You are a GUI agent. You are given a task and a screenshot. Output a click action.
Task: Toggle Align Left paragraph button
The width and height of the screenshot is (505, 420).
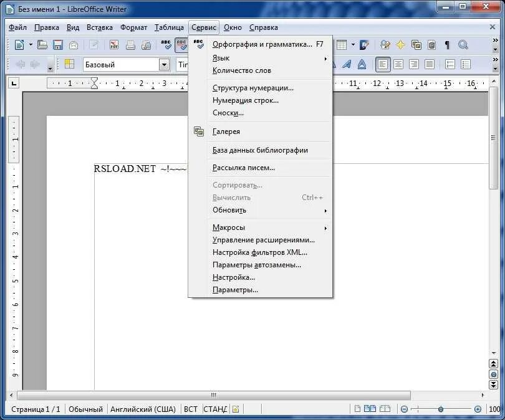[383, 64]
